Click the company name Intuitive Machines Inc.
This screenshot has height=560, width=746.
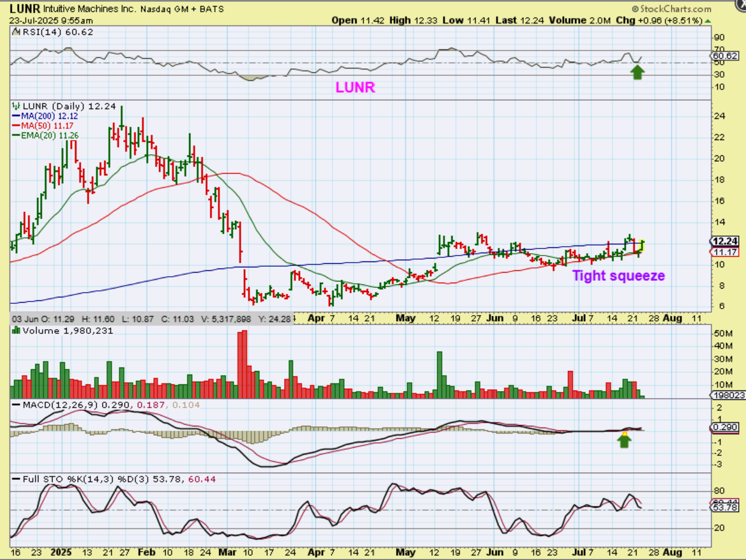tap(90, 10)
